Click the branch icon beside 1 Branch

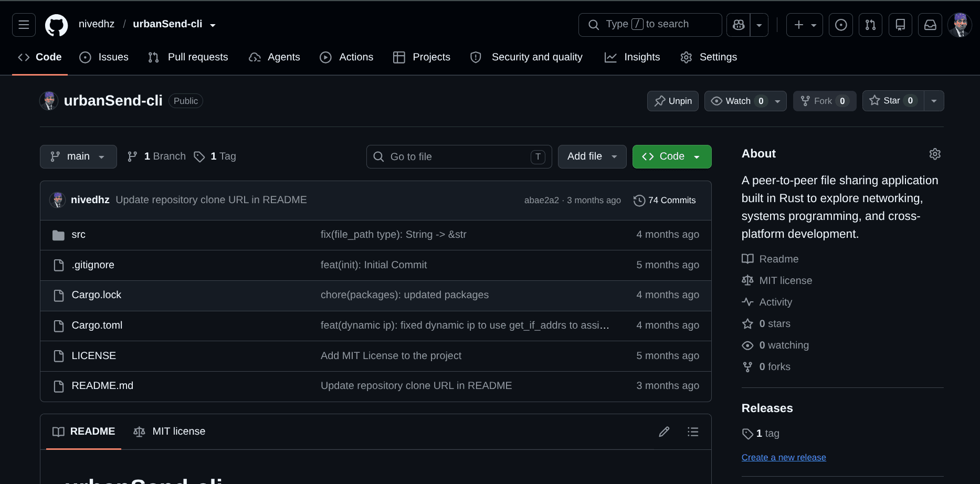click(132, 156)
